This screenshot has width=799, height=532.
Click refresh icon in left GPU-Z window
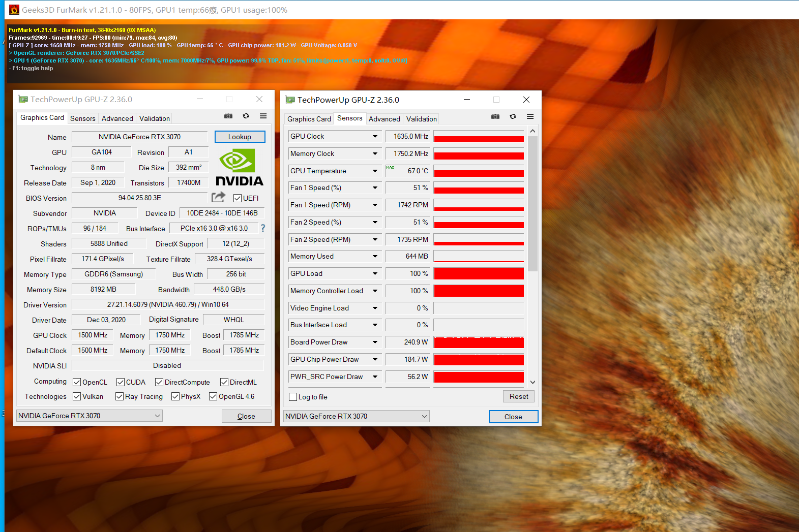pyautogui.click(x=246, y=116)
